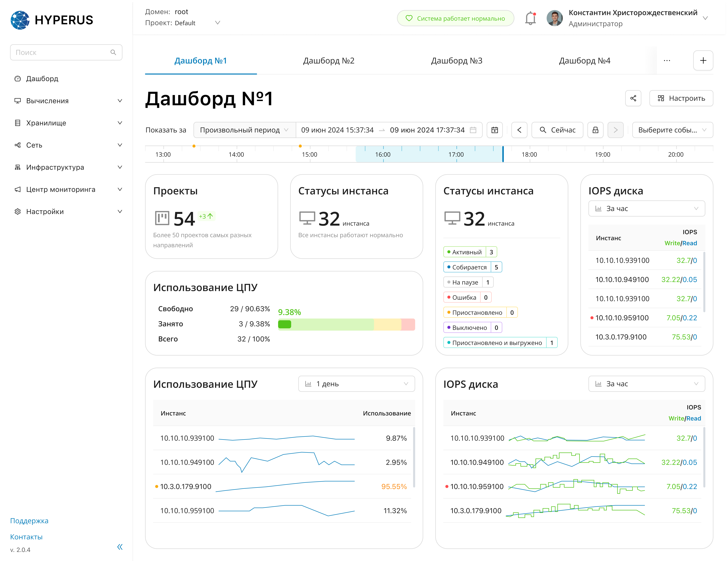This screenshot has height=561, width=728.
Task: Click the orange event marker near 15:00
Action: coord(300,146)
